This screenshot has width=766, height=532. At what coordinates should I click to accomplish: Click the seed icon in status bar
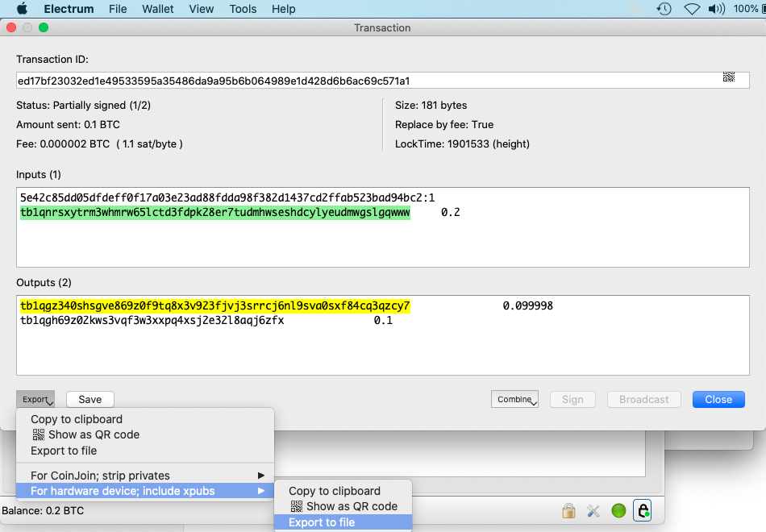click(643, 510)
